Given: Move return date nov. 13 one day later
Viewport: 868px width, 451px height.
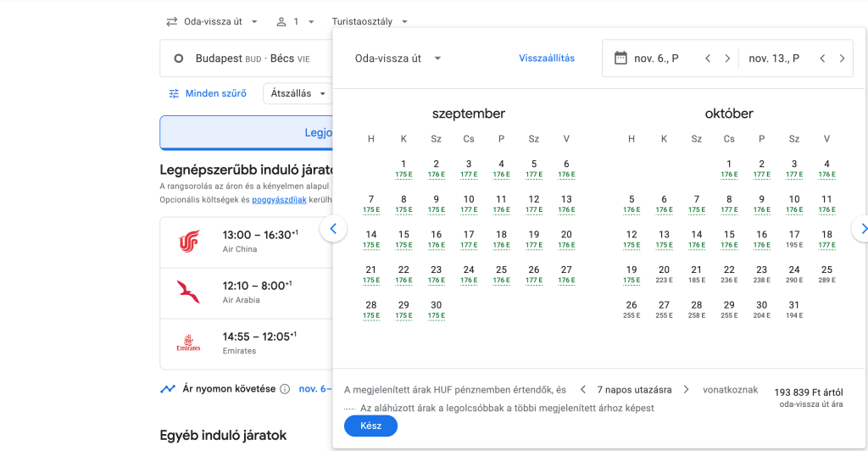Looking at the screenshot, I should point(842,58).
